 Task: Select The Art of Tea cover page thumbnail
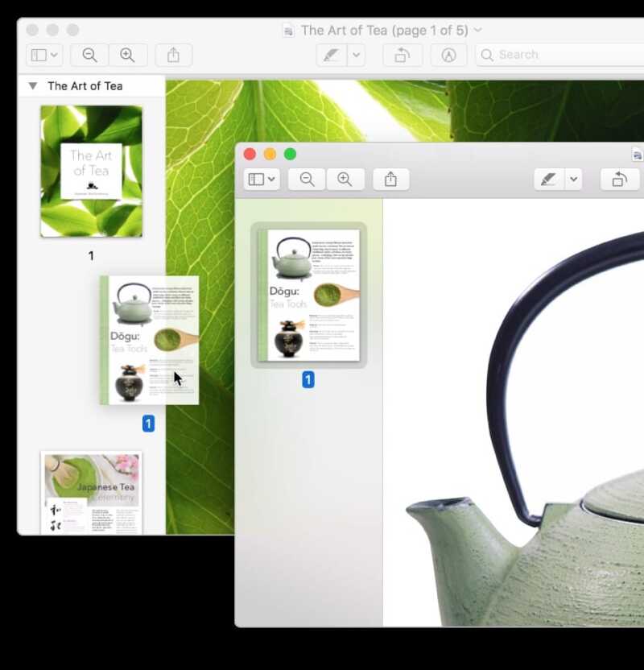pyautogui.click(x=91, y=171)
